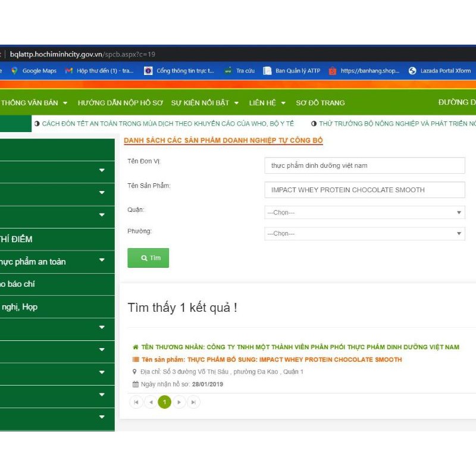Open the Cổng thông tin trực tuyến bookmark
The height and width of the screenshot is (476, 476).
pos(179,71)
